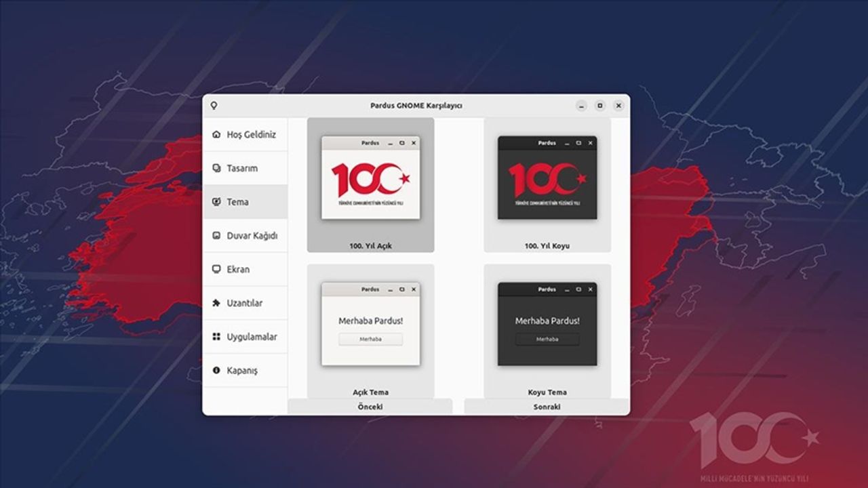Image resolution: width=868 pixels, height=488 pixels.
Task: Click the Önceki button
Action: click(370, 407)
